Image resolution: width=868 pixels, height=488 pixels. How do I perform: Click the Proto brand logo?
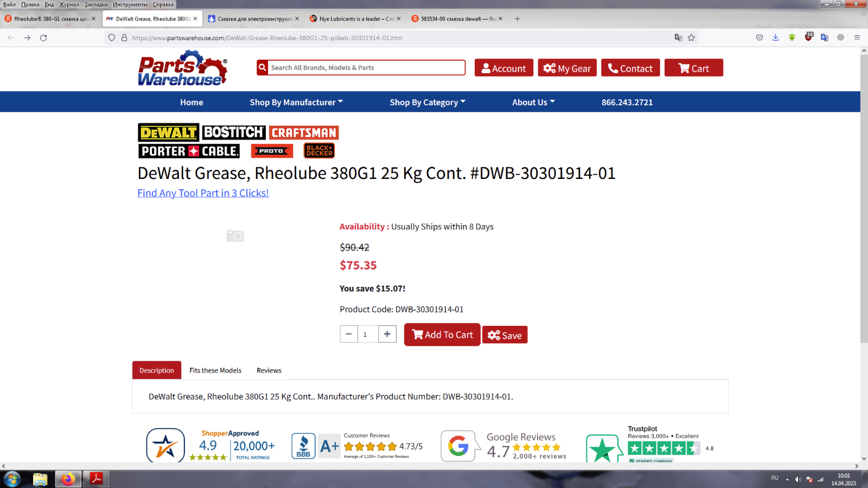point(272,151)
